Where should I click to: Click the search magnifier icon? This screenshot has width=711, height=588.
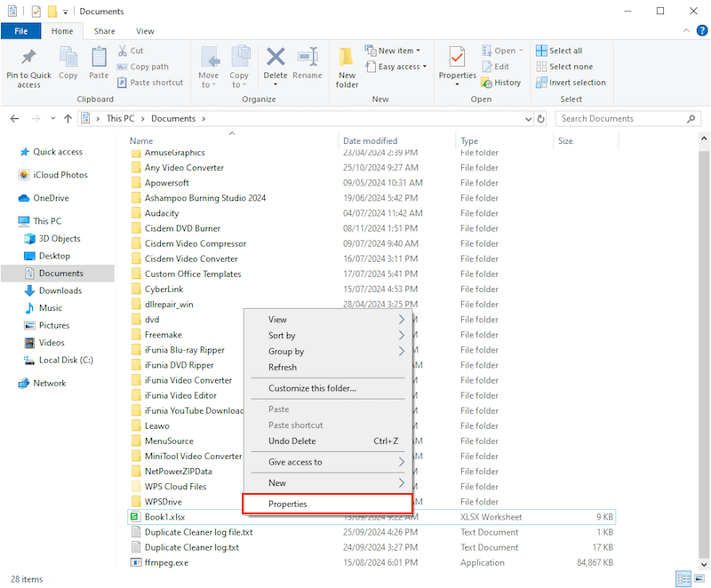(691, 119)
